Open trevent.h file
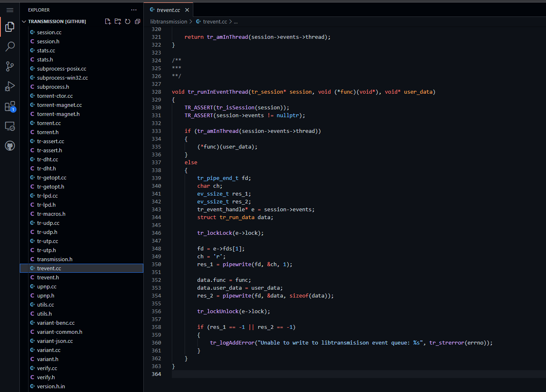This screenshot has height=392, width=546. click(x=82, y=277)
